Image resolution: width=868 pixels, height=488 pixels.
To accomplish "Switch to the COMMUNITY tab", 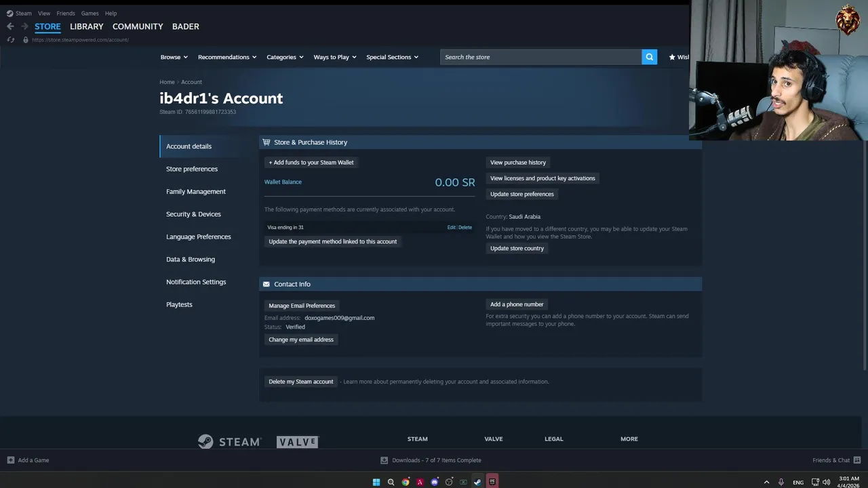I will [138, 26].
